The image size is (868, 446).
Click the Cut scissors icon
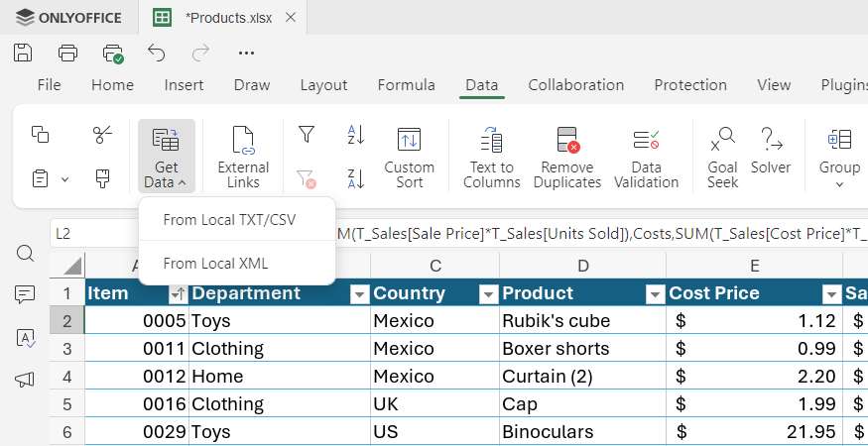pyautogui.click(x=102, y=135)
